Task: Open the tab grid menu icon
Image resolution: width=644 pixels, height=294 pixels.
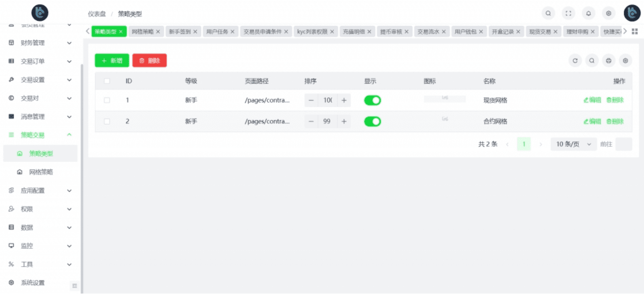Action: (x=635, y=31)
